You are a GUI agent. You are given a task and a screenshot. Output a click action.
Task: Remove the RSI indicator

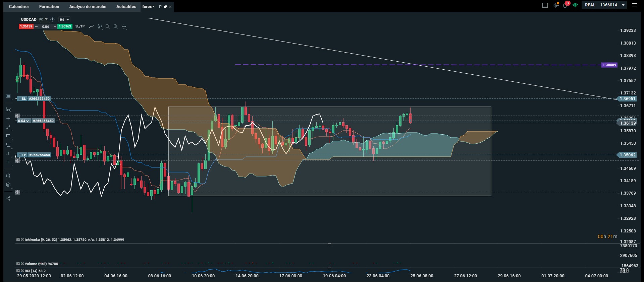tap(22, 271)
